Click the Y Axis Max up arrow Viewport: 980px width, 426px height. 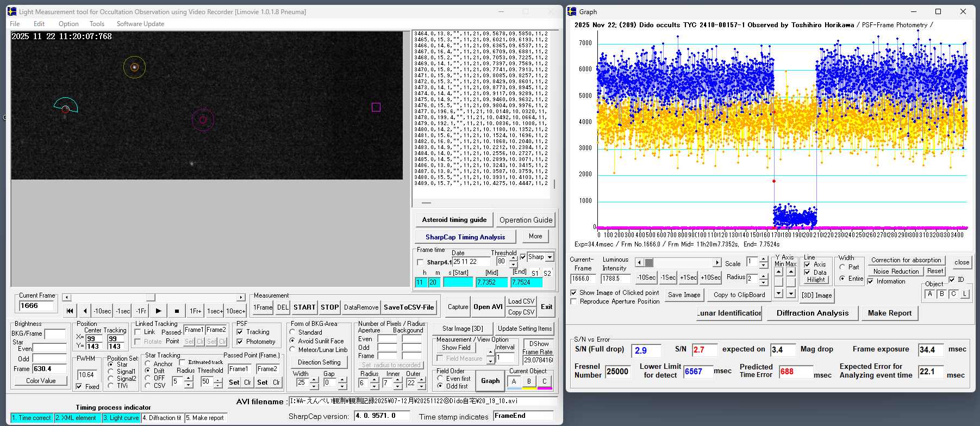(x=791, y=271)
